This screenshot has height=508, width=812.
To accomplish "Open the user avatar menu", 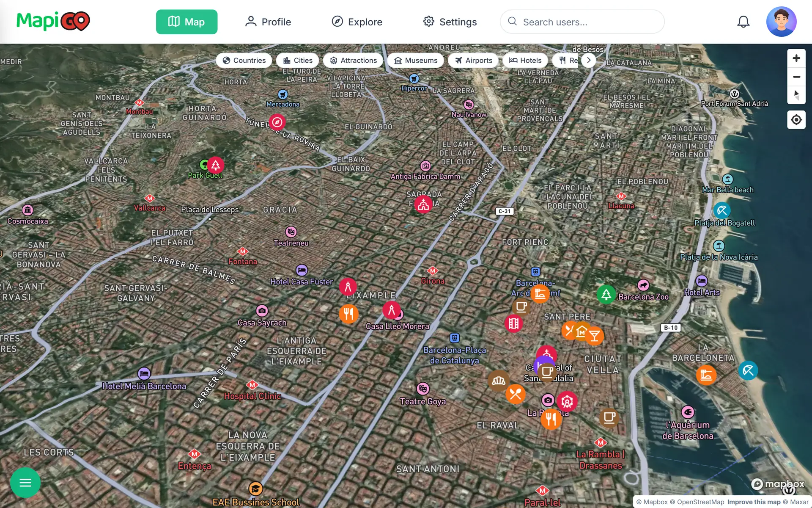I will pyautogui.click(x=781, y=22).
